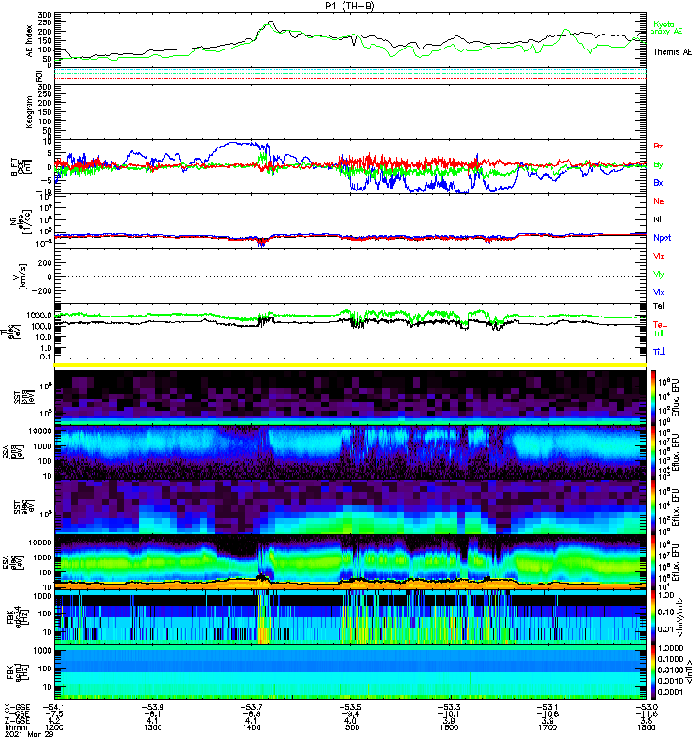The height and width of the screenshot is (747, 700).
Task: Click the SST electron spectrogram color bar
Action: tap(653, 507)
